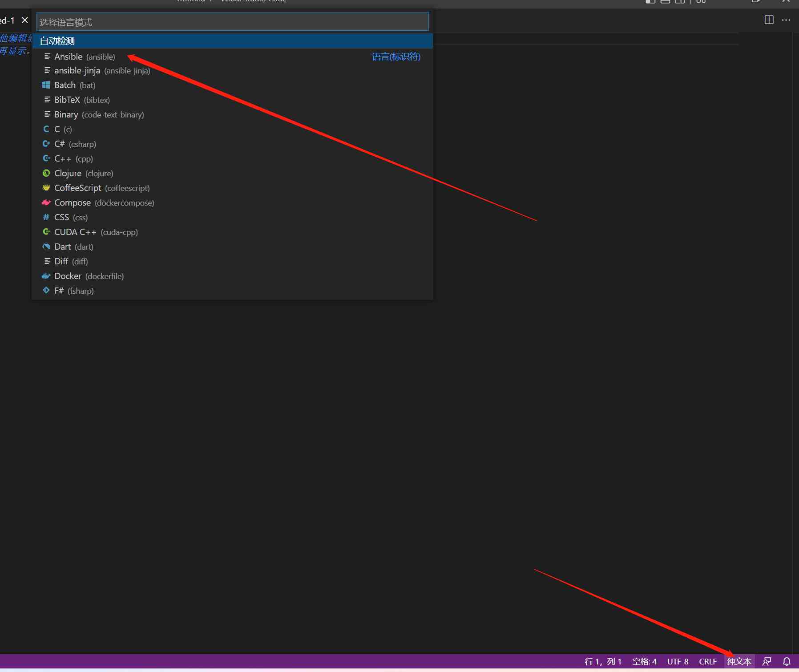Change line ending via CRLF

tap(707, 661)
